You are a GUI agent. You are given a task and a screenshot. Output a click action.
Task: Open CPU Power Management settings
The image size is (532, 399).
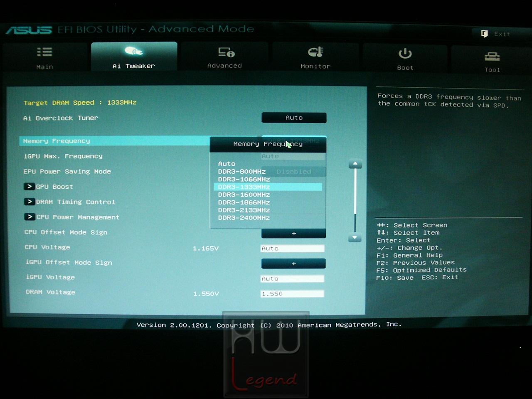coord(78,217)
